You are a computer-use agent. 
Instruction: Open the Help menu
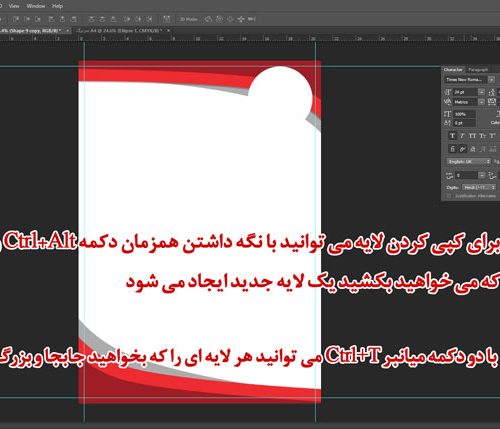tap(57, 6)
